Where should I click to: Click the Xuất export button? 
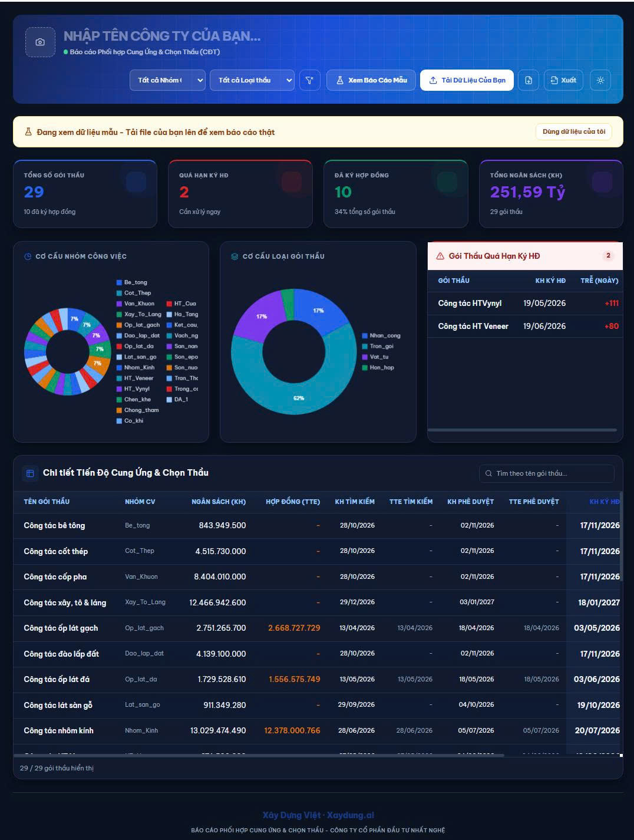[563, 80]
